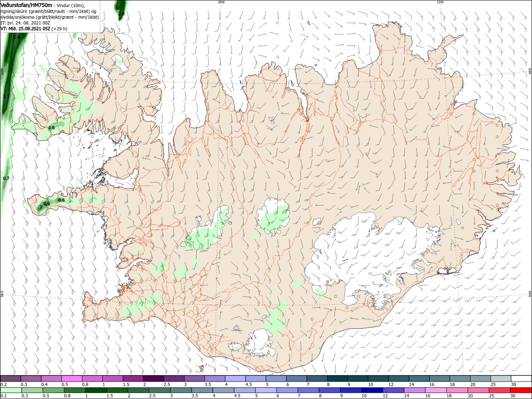
Task: Select the darkest green swatch labeled 1 in lower row
Action: [96, 390]
